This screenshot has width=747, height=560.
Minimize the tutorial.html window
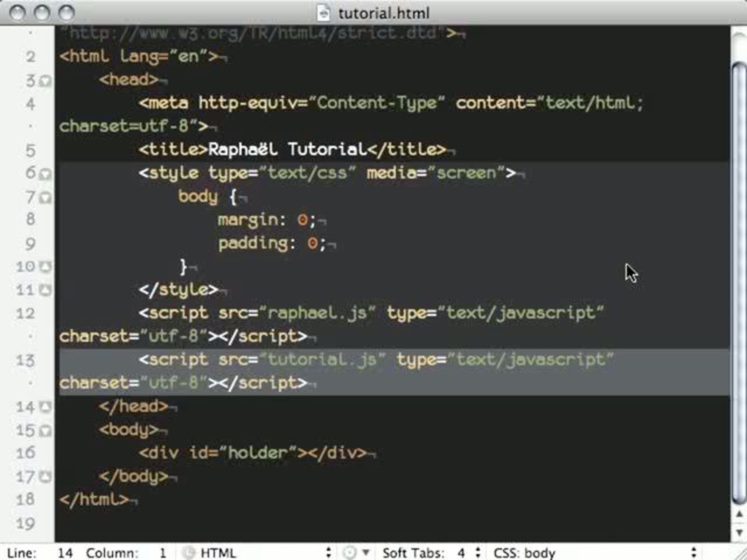(42, 13)
